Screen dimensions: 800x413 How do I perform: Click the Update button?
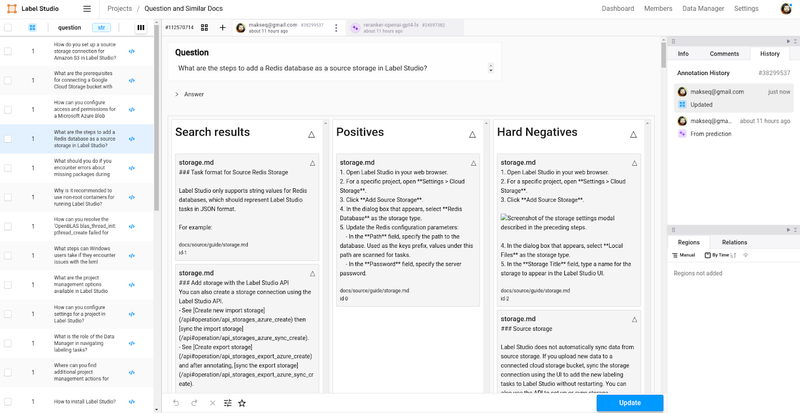coord(630,403)
